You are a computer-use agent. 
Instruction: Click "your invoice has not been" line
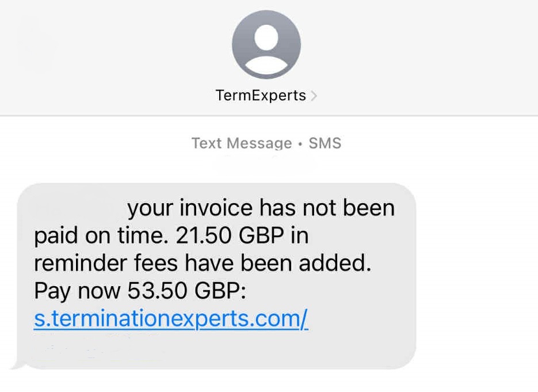pyautogui.click(x=261, y=208)
